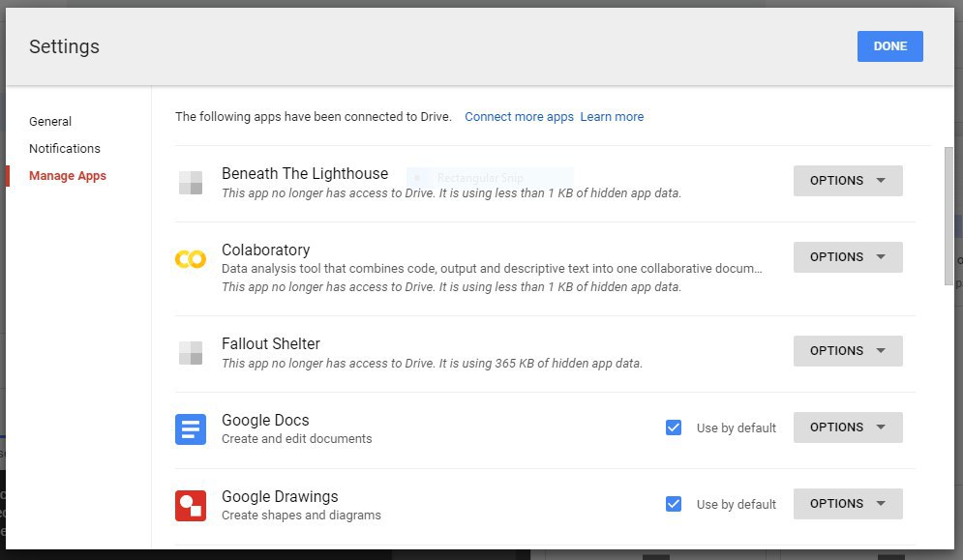Switch to the General settings tab
Viewport: 963px width, 560px height.
50,122
